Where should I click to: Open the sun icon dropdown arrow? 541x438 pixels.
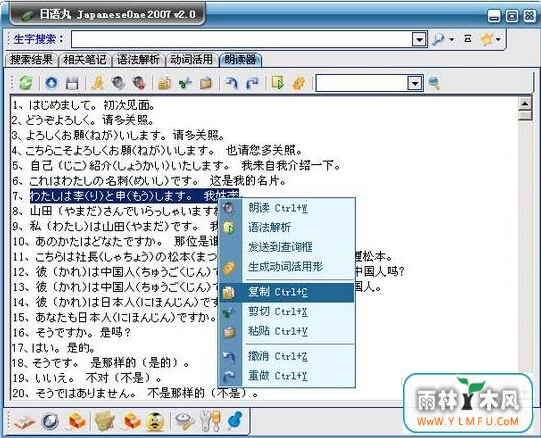[498, 39]
